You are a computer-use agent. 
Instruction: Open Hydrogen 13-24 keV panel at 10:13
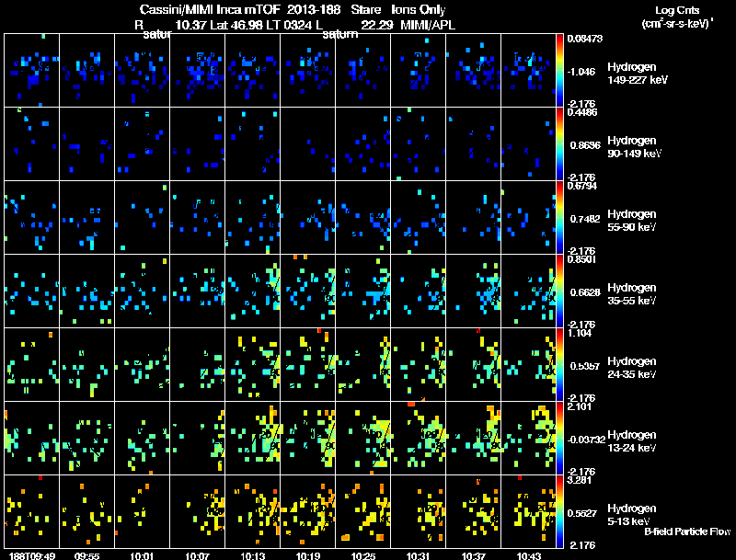point(252,439)
